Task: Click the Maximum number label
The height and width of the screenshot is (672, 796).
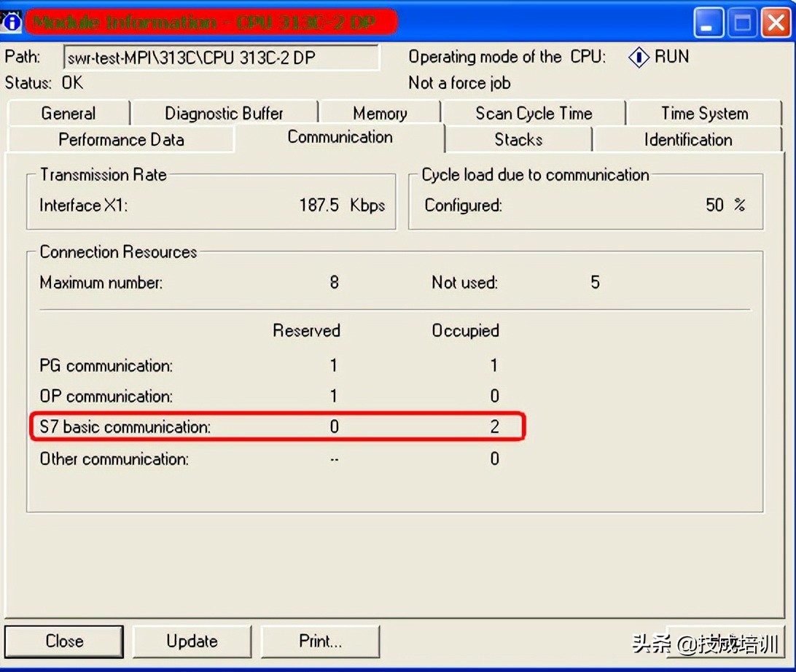Action: [101, 282]
